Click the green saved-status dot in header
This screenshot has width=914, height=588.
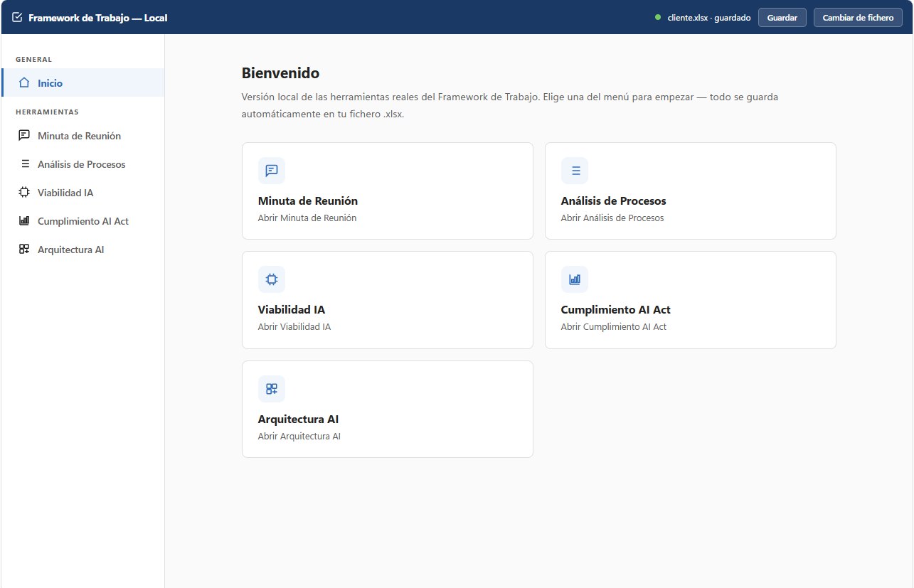coord(658,17)
